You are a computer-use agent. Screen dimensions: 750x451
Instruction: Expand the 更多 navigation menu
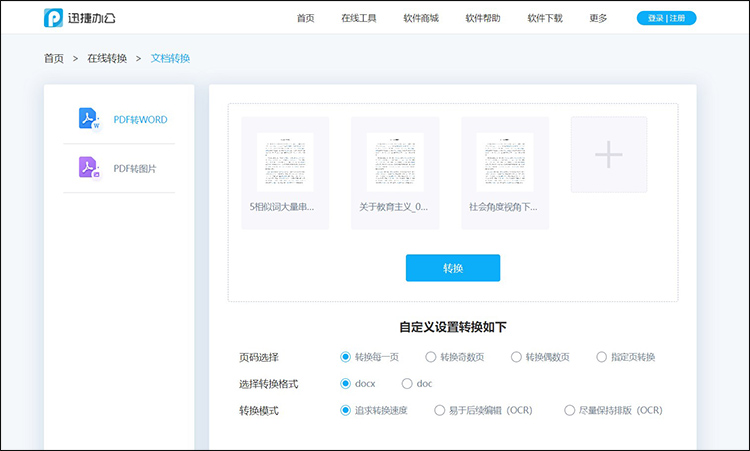[598, 18]
